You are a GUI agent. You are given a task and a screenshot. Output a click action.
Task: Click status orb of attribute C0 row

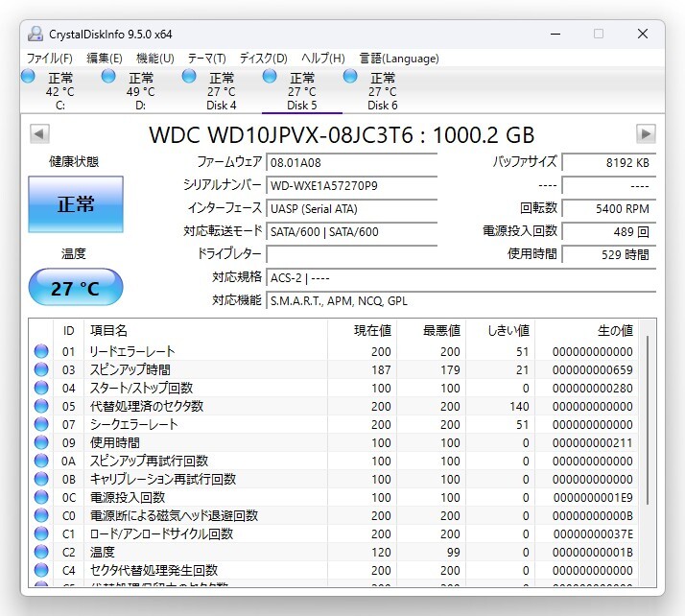tap(41, 515)
